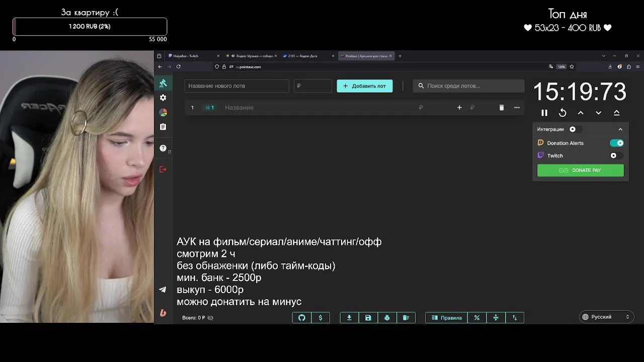644x362 pixels.
Task: Open the Правила rules button
Action: [x=447, y=318]
